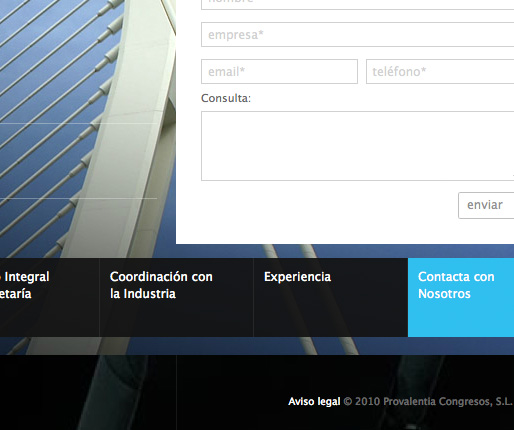Select the Consulta: label text
Viewport: 514px width, 430px height.
(x=226, y=98)
